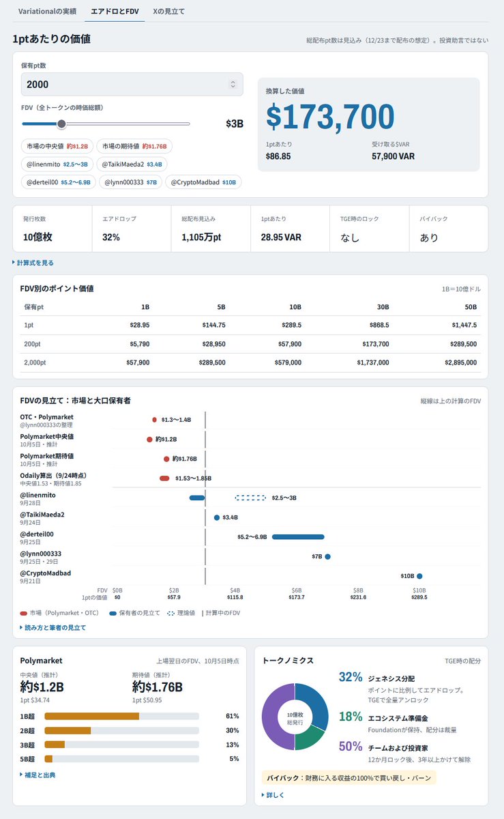The image size is (504, 819).
Task: Choose the @CryptoMadbad $10B preset
Action: pyautogui.click(x=203, y=182)
